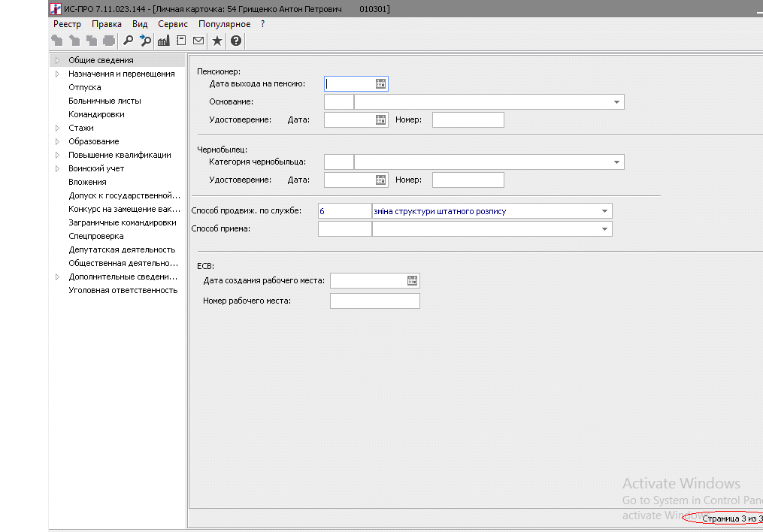This screenshot has width=763, height=532.
Task: Open the Сервис menu
Action: pyautogui.click(x=173, y=24)
